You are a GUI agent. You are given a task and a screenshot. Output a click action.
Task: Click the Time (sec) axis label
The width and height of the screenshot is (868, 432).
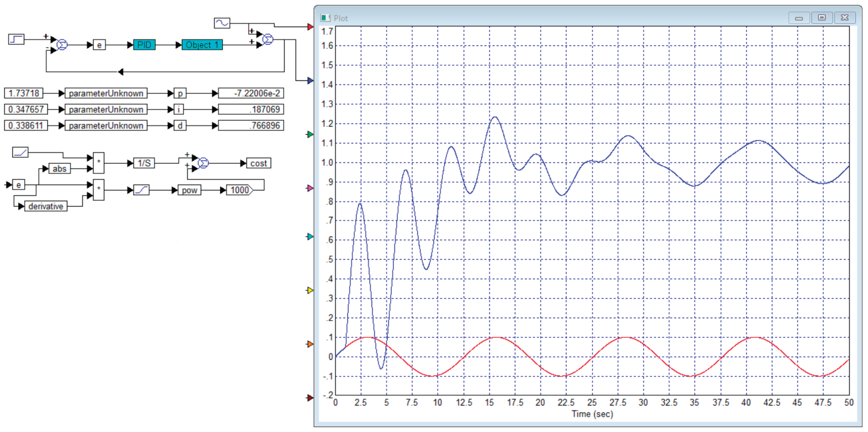[x=592, y=414]
